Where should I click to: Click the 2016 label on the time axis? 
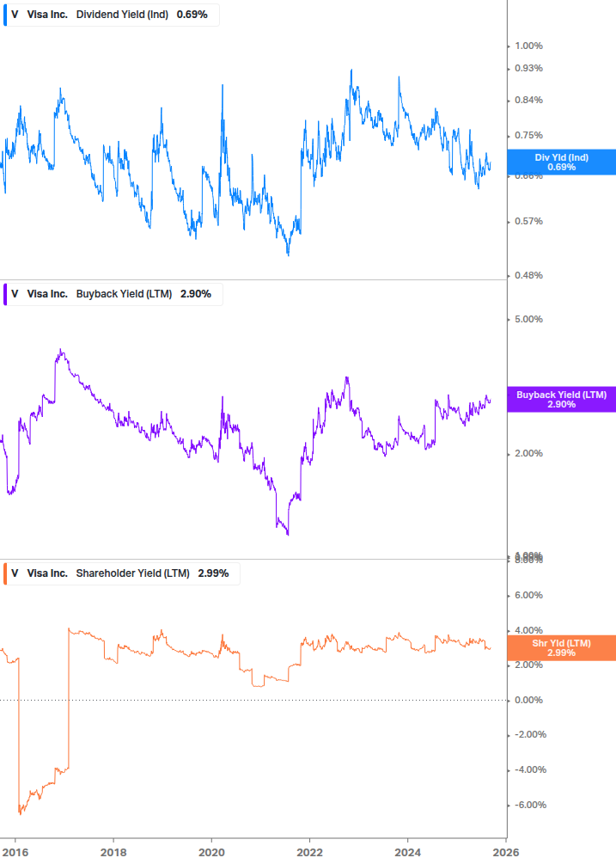(15, 853)
